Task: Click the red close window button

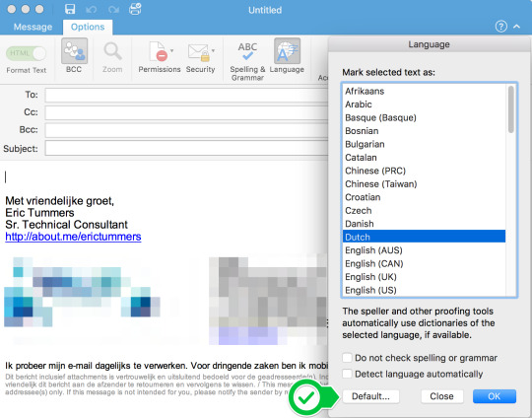Action: [12, 9]
